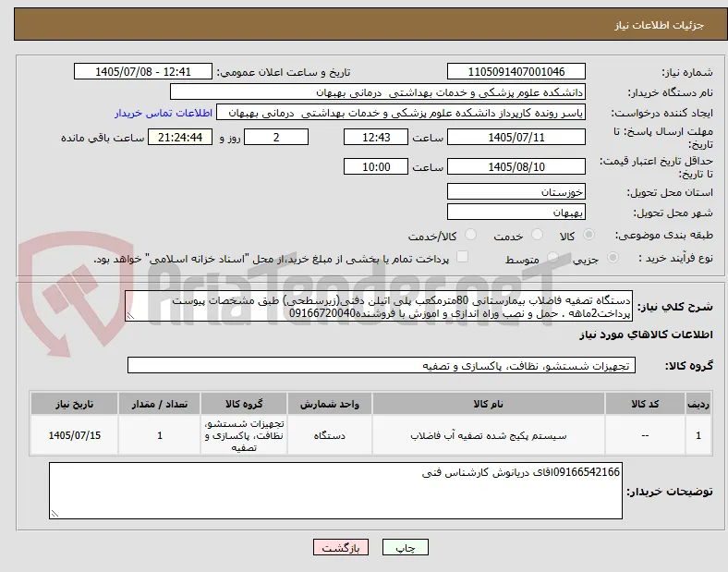The image size is (728, 572).
Task: Click the quantity cell showing 1
Action: (160, 435)
